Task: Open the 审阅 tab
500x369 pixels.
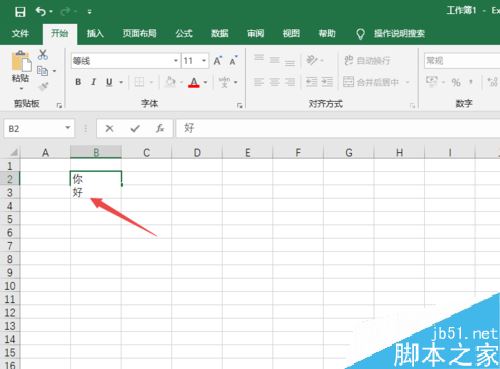Action: [255, 33]
